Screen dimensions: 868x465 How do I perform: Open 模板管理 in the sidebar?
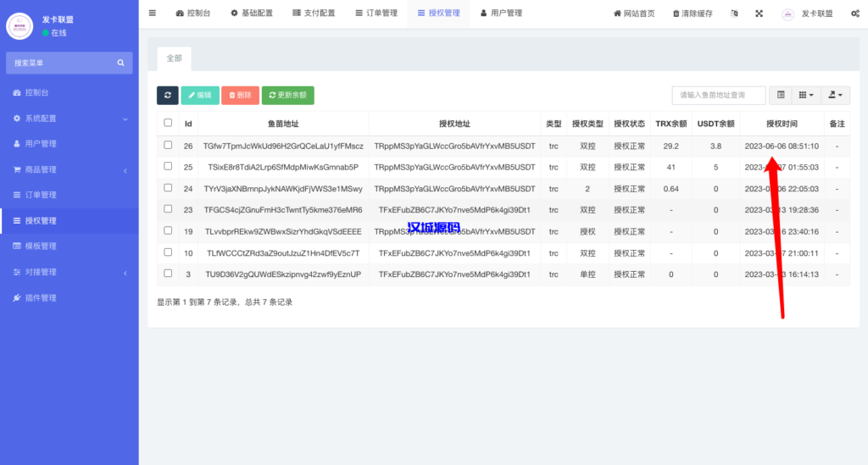tap(70, 246)
